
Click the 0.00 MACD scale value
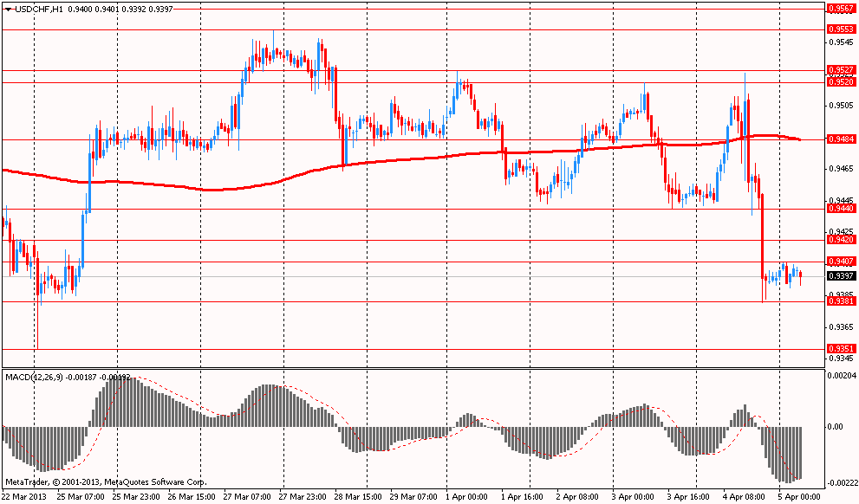pyautogui.click(x=836, y=426)
